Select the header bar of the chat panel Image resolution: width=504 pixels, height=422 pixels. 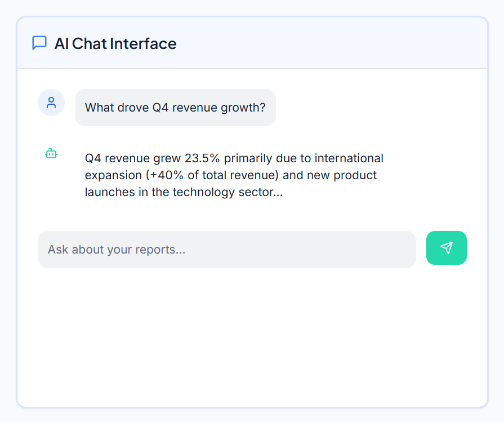pos(252,43)
